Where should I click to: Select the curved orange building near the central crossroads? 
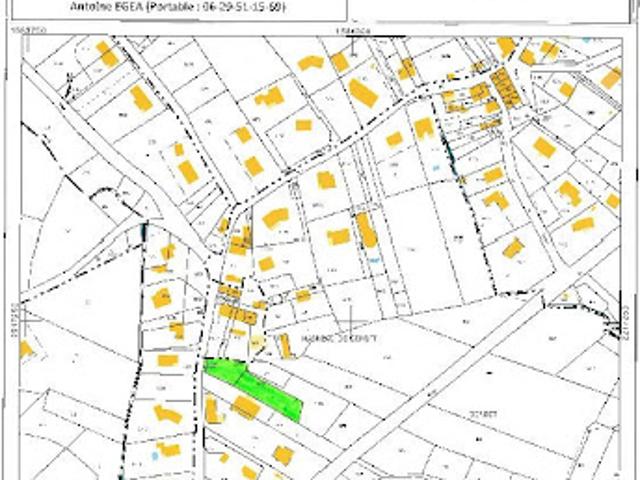(x=276, y=218)
